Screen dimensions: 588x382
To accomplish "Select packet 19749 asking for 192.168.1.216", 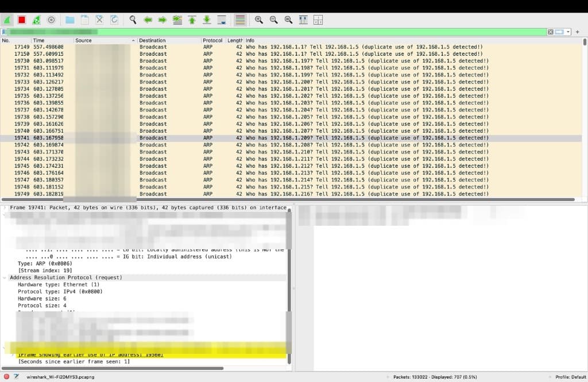I will click(291, 194).
